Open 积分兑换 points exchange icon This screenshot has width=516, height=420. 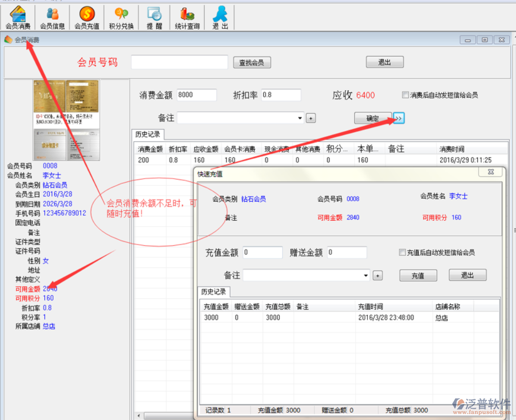click(x=121, y=18)
